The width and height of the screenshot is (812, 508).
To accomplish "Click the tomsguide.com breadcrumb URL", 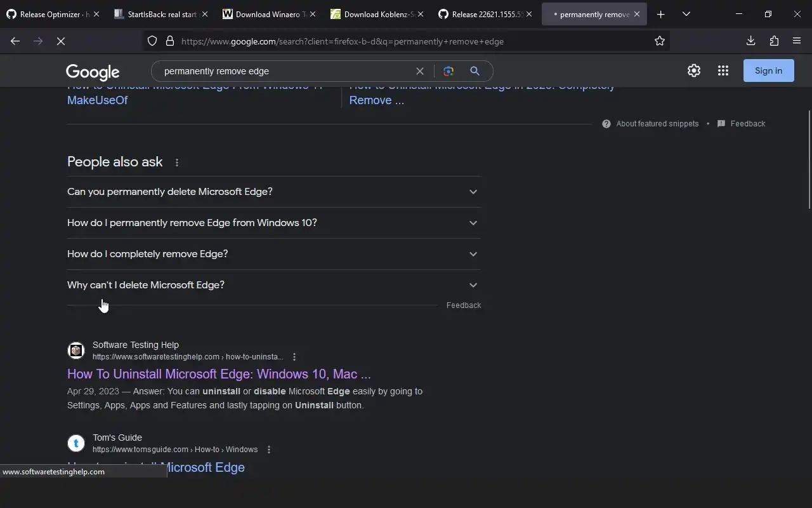I will 175,450.
